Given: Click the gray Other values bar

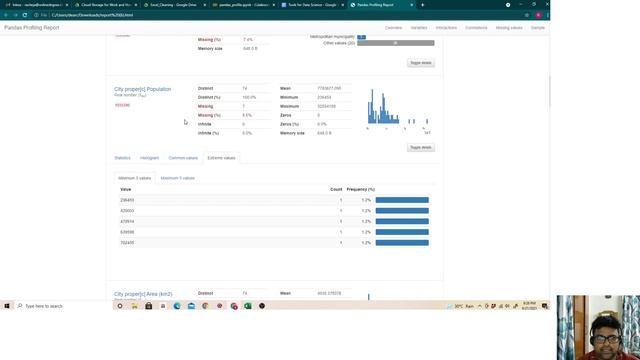Looking at the screenshot, I should click(396, 43).
